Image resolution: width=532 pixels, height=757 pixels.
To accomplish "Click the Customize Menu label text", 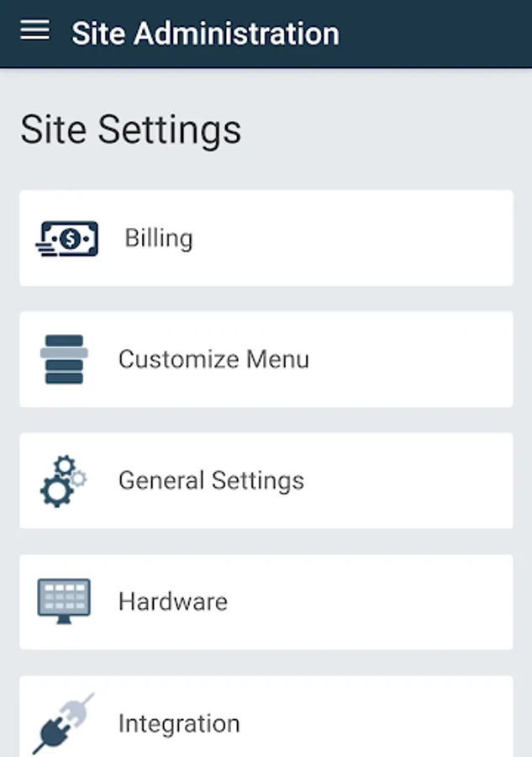I will pos(214,359).
